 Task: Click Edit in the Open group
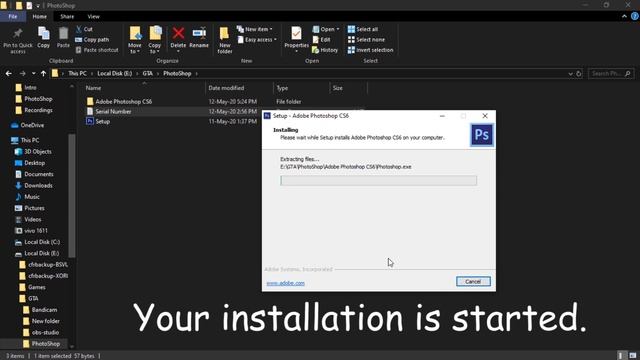(x=322, y=40)
